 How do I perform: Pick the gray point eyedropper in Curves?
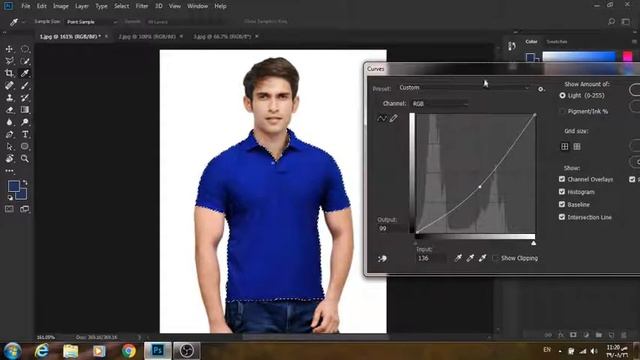click(470, 258)
